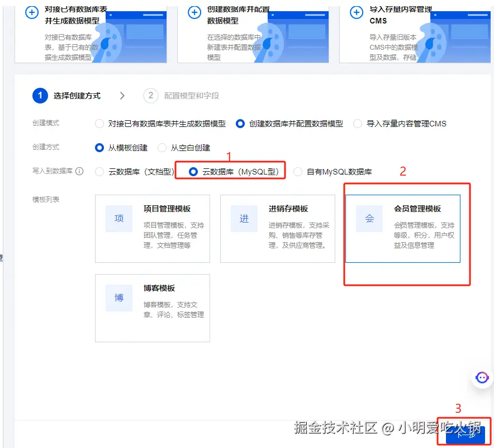Click the plus icon on 对接已有数据库表 card

pyautogui.click(x=31, y=12)
